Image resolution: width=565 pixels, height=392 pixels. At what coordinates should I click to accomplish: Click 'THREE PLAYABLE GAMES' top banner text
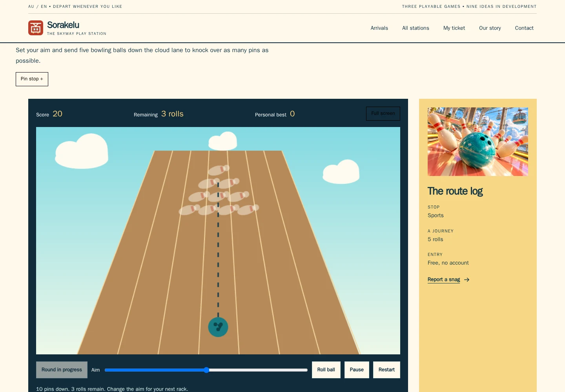(x=431, y=7)
